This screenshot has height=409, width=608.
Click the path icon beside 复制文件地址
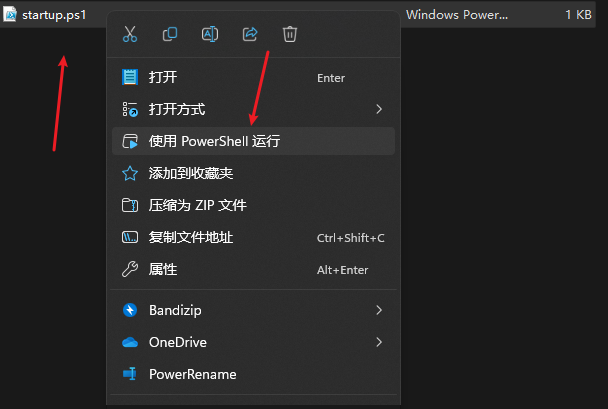tap(130, 237)
